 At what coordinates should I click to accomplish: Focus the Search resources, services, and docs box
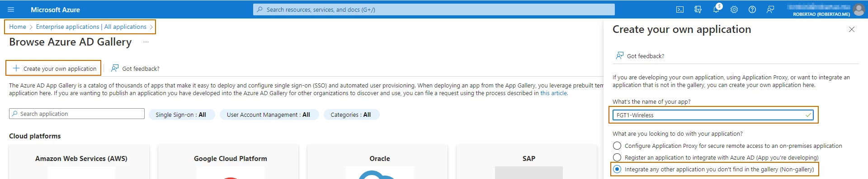pos(434,9)
